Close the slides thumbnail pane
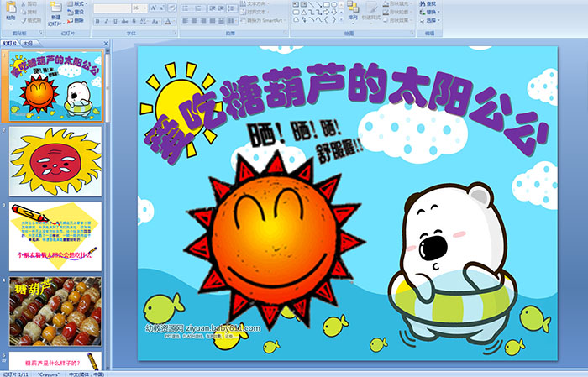 click(106, 44)
